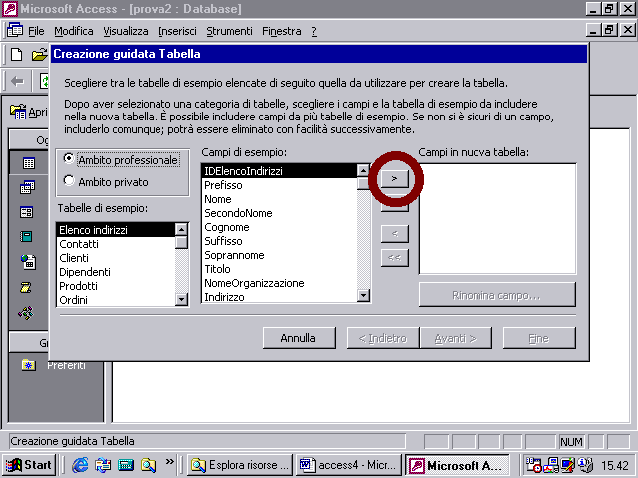The image size is (638, 478).
Task: Click the Open folder toolbar icon
Action: coord(39,54)
